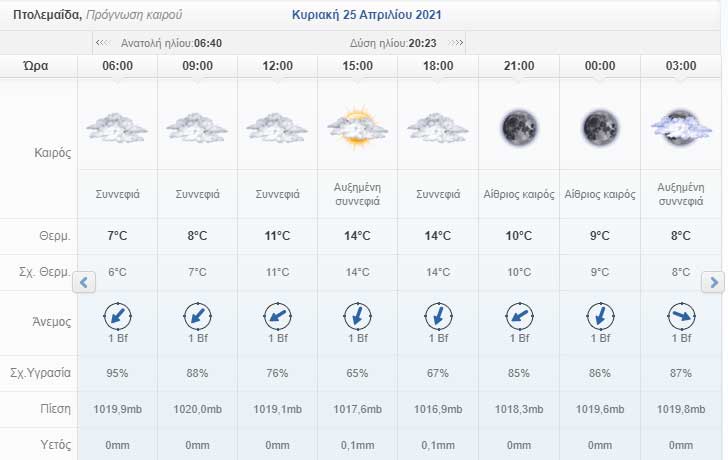Click the moon icon at 00:00

pyautogui.click(x=599, y=128)
